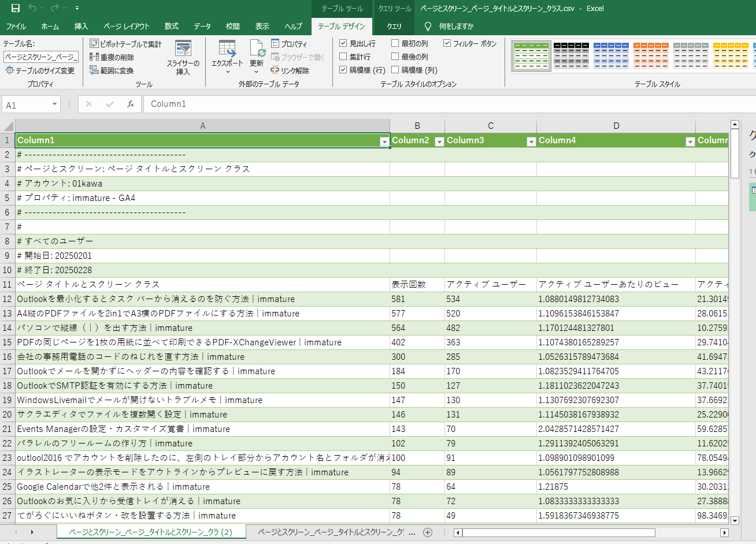Add a new worksheet with the plus button
756x544 pixels.
[428, 532]
